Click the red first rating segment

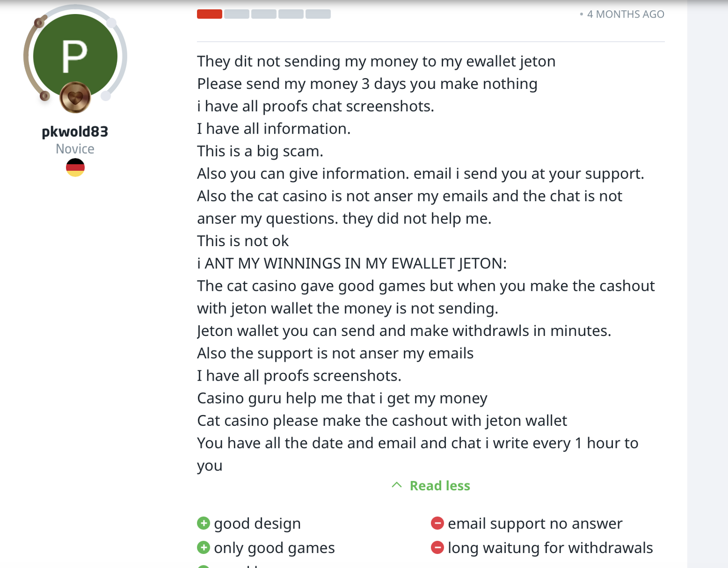pyautogui.click(x=210, y=14)
